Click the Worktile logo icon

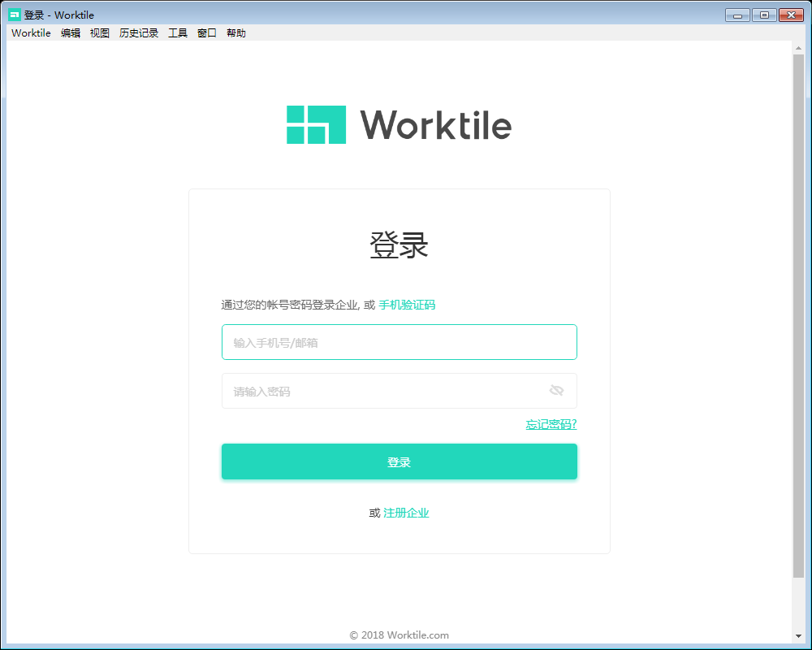(315, 124)
